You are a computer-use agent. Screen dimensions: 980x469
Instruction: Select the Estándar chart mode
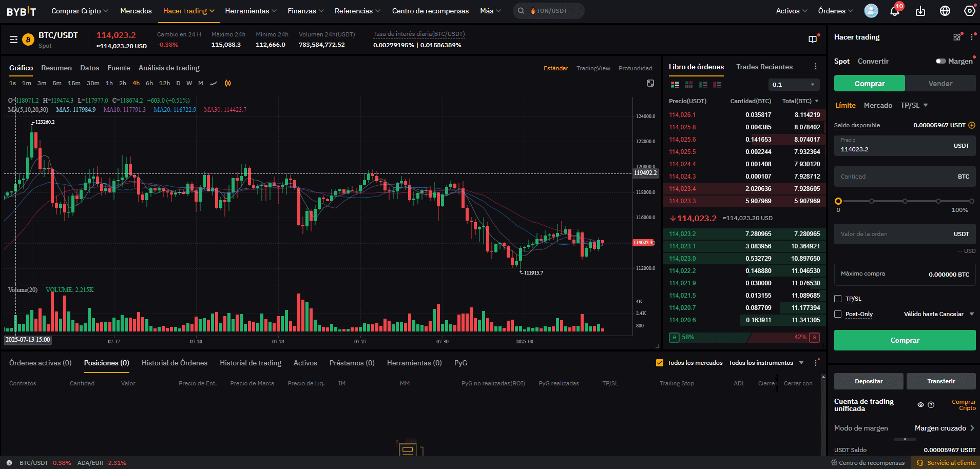click(556, 68)
